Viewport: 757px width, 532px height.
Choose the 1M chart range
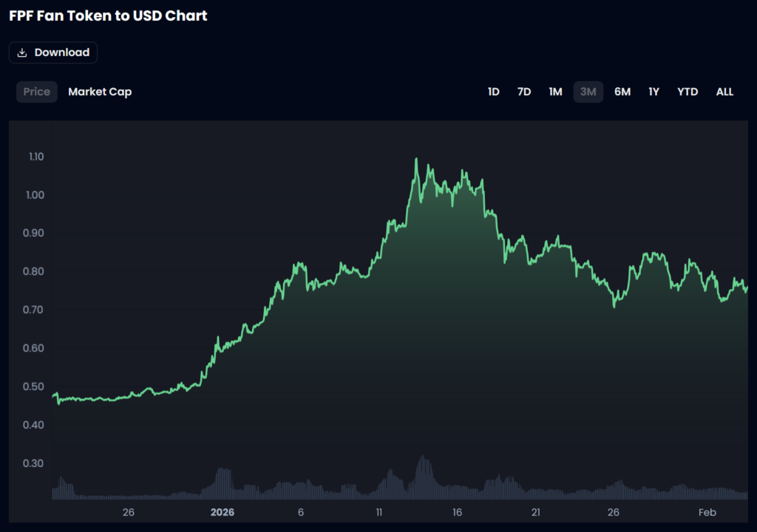555,92
